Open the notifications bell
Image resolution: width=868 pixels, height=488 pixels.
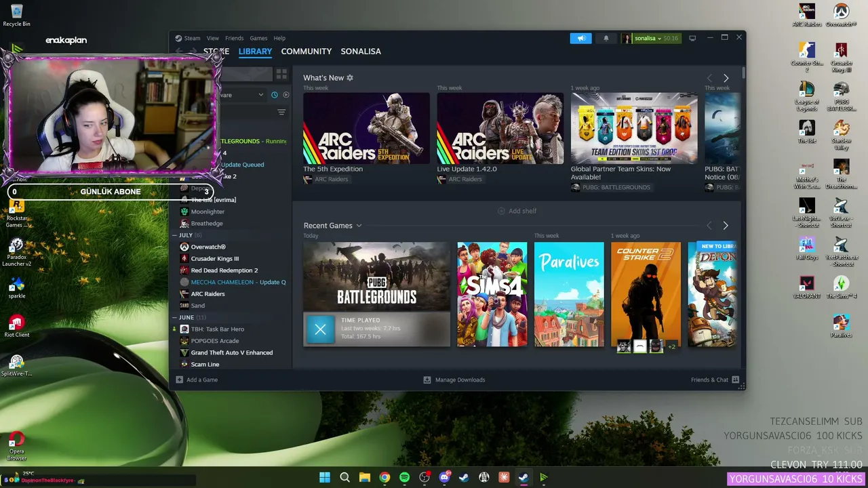point(606,38)
